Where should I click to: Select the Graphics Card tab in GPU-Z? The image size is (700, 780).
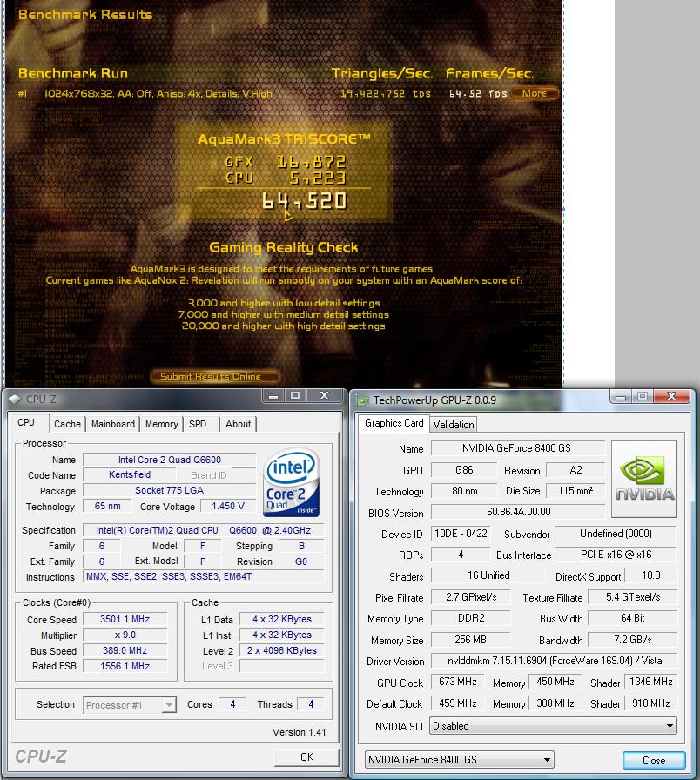[394, 423]
